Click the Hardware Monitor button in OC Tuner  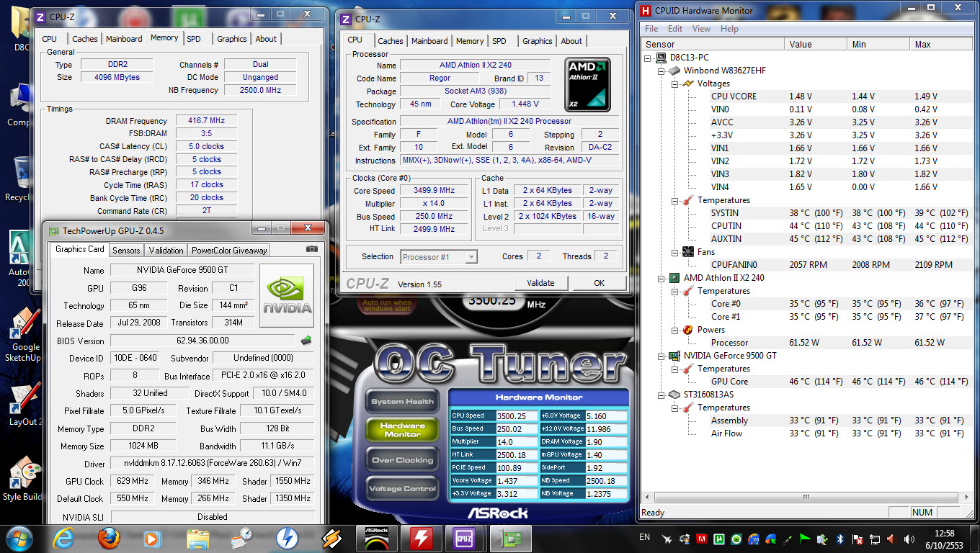[402, 430]
